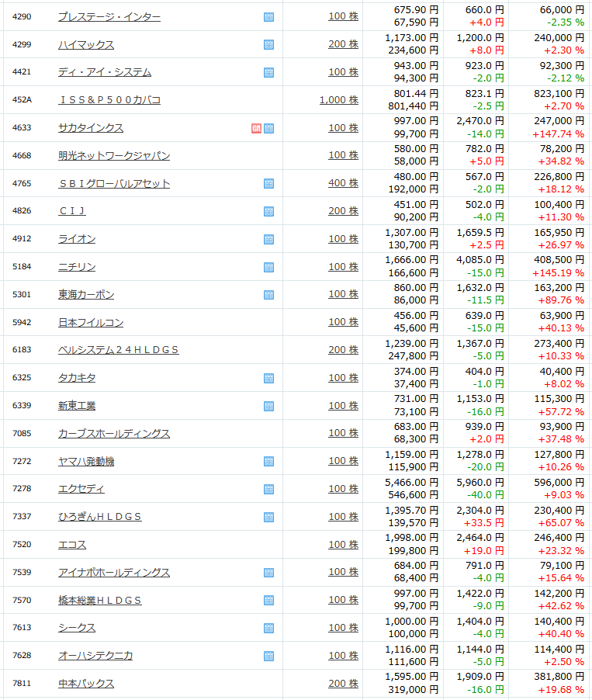Image resolution: width=592 pixels, height=700 pixels.
Task: Click the 400 株 link for ＳＢＩグローバルアセット
Action: click(343, 183)
